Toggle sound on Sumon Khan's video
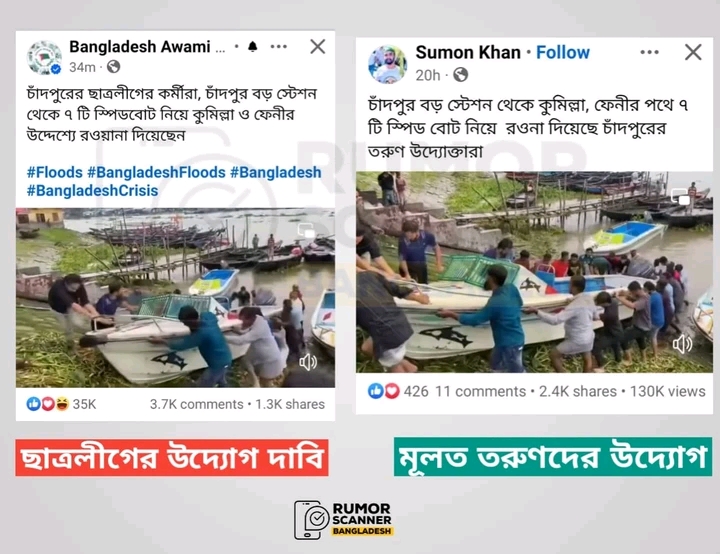 682,344
